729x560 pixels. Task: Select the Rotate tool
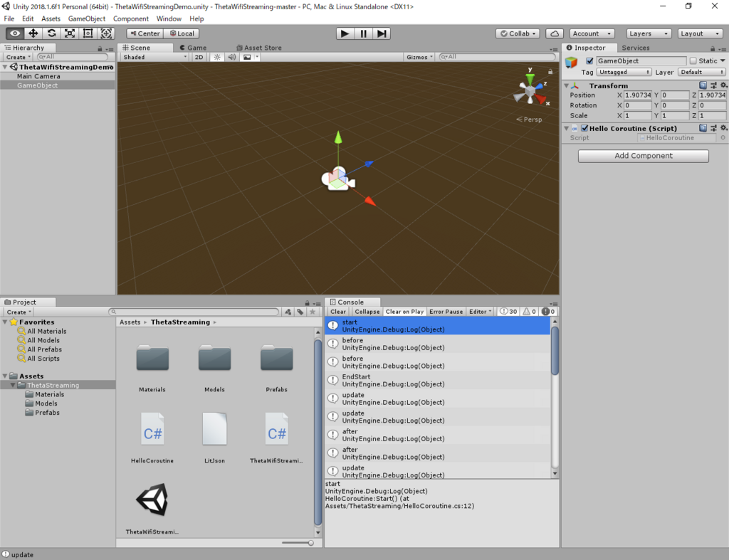pos(51,33)
